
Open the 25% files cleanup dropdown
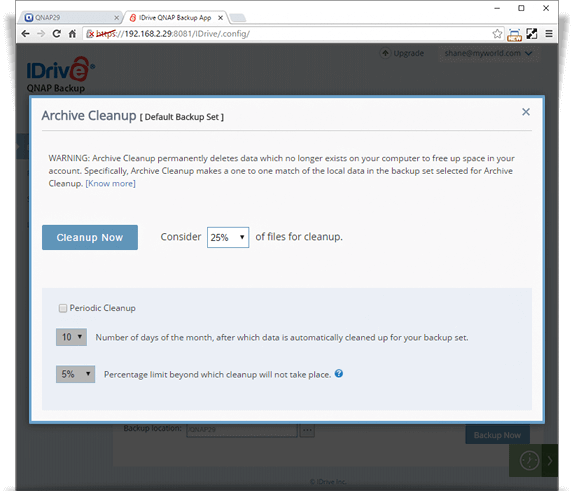pyautogui.click(x=228, y=237)
